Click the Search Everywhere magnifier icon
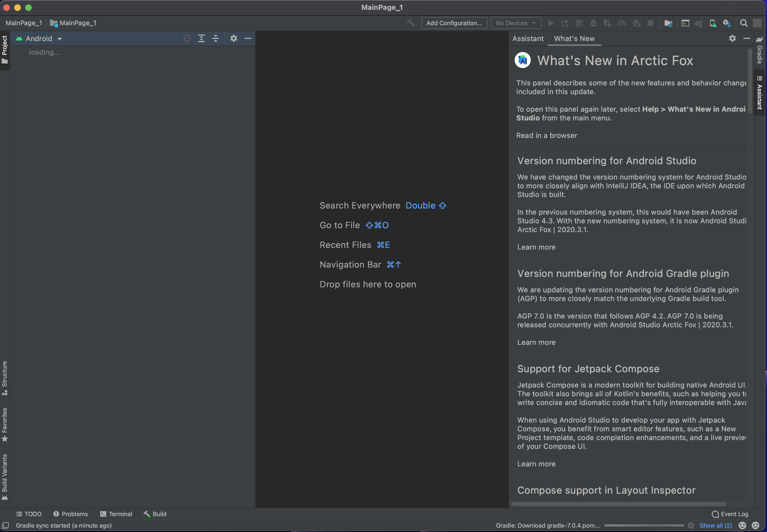 tap(744, 23)
